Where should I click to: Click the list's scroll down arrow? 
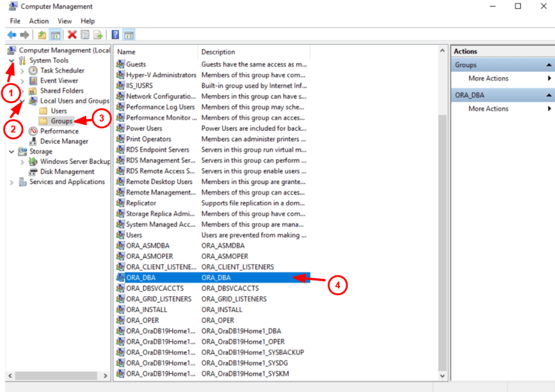[442, 376]
